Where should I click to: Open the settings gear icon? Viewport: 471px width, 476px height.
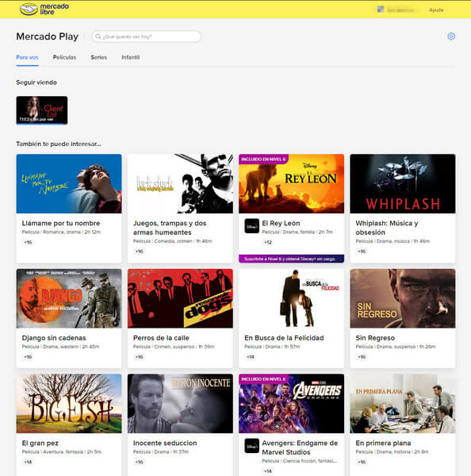pos(451,36)
